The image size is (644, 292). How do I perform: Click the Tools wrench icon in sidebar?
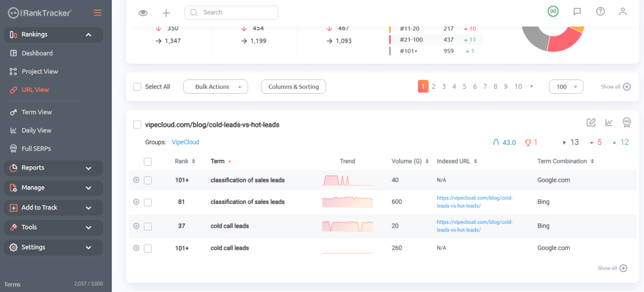click(x=13, y=227)
